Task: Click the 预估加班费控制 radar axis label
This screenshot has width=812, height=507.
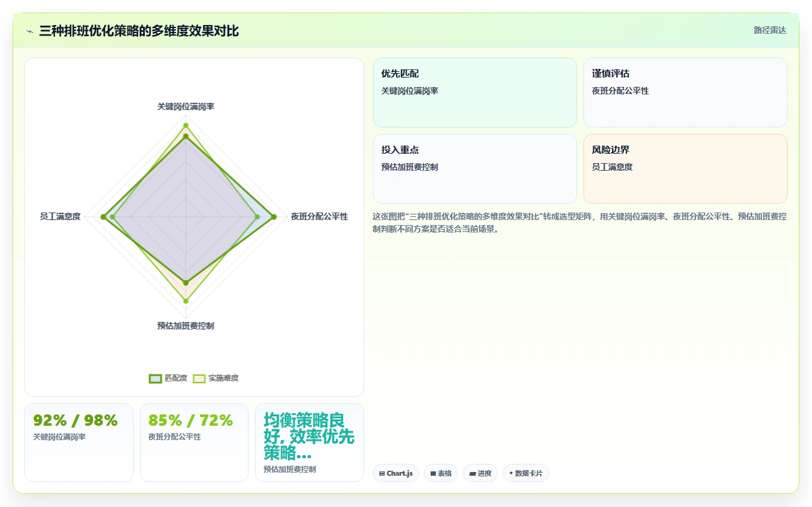Action: 186,326
